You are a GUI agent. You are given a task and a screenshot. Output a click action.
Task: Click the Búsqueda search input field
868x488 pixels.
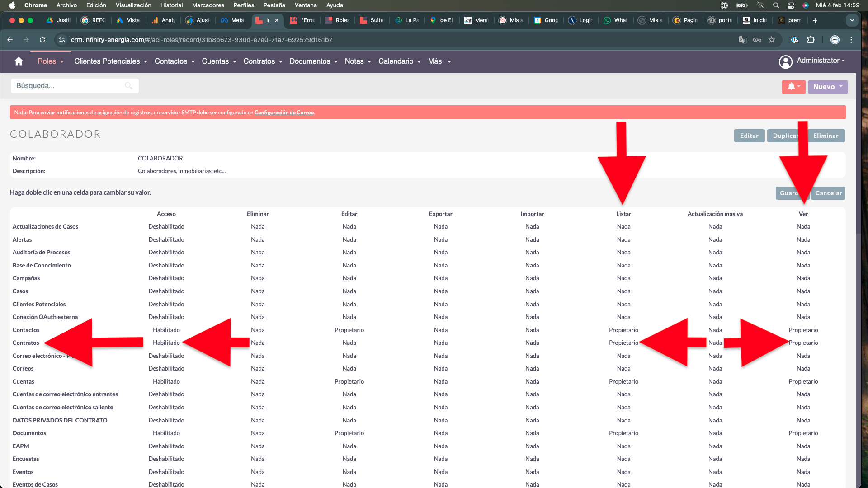pyautogui.click(x=68, y=86)
